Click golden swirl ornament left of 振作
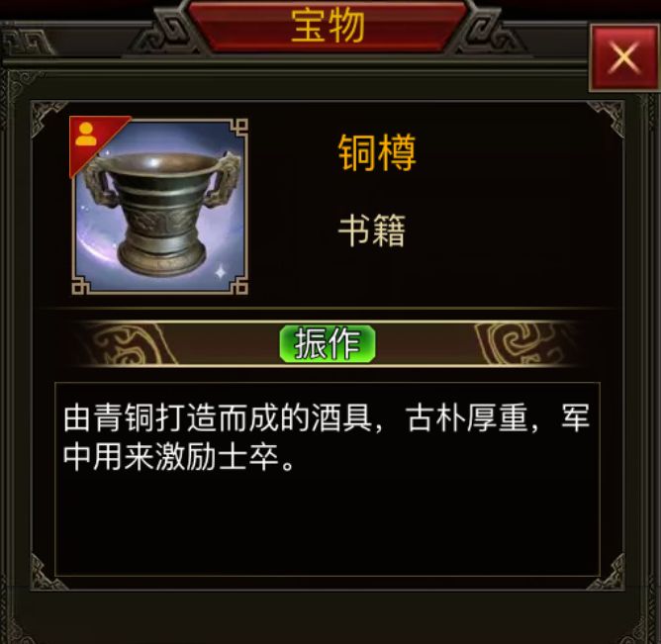Screen dimensions: 661x644 128,344
